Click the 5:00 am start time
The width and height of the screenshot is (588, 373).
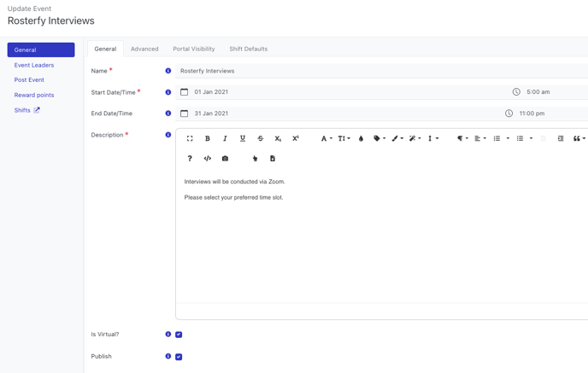(538, 92)
